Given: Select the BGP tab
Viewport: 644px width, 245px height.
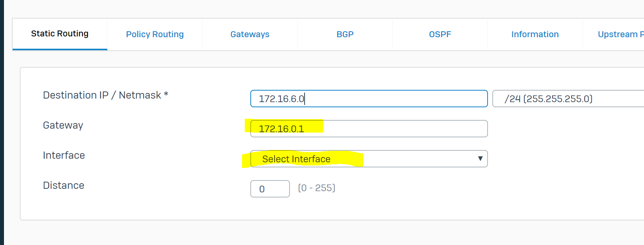Looking at the screenshot, I should click(x=345, y=34).
